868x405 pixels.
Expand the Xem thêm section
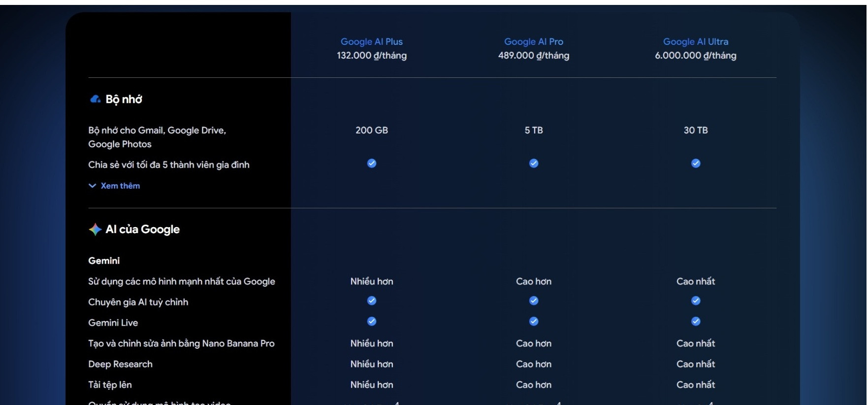(x=120, y=186)
